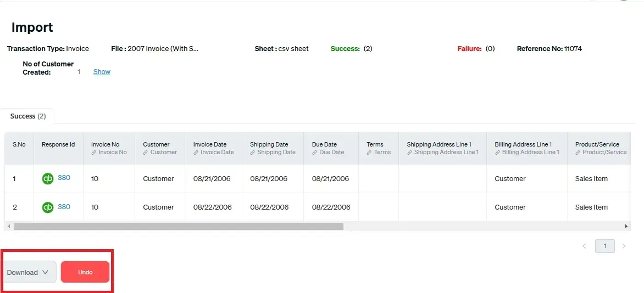Viewport: 644px width, 293px height.
Task: Click the horizontal scrollbar thumb of the table
Action: [178, 226]
